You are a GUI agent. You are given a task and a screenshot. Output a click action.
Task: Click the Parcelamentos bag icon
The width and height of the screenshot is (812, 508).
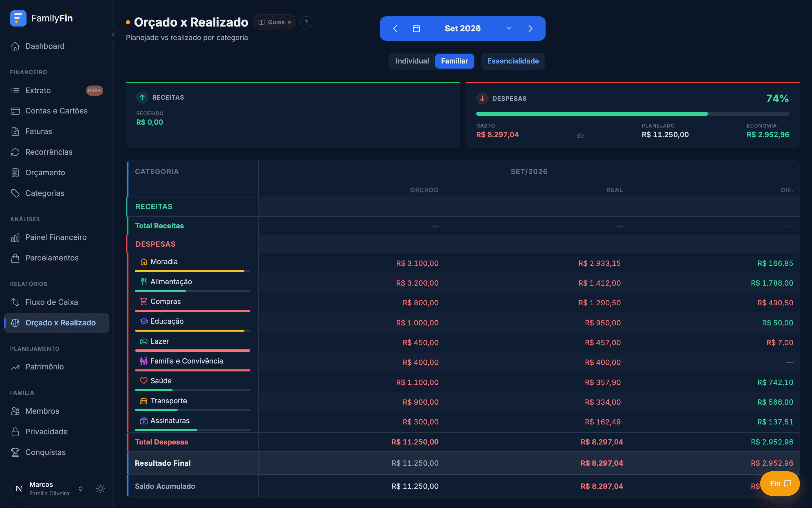coord(15,258)
